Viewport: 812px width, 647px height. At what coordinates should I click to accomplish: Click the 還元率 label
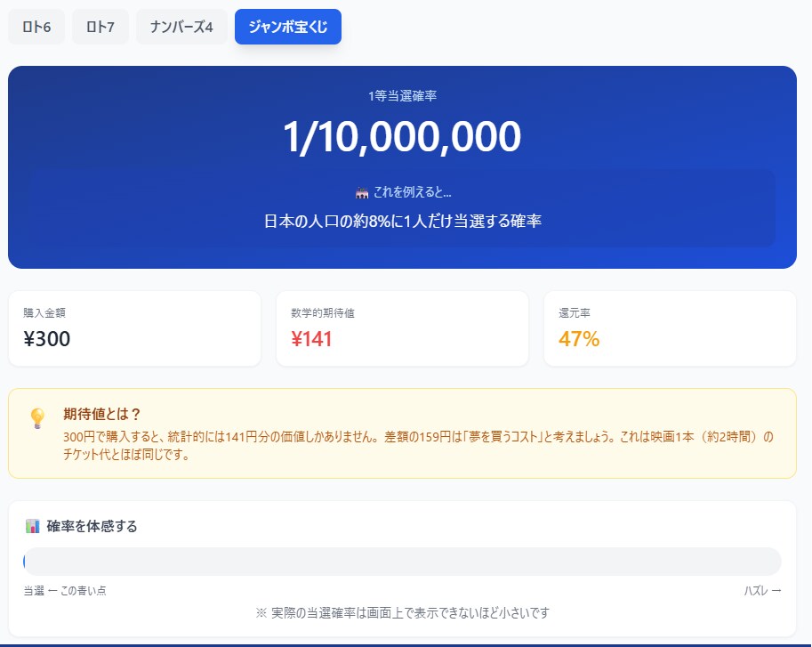[575, 313]
